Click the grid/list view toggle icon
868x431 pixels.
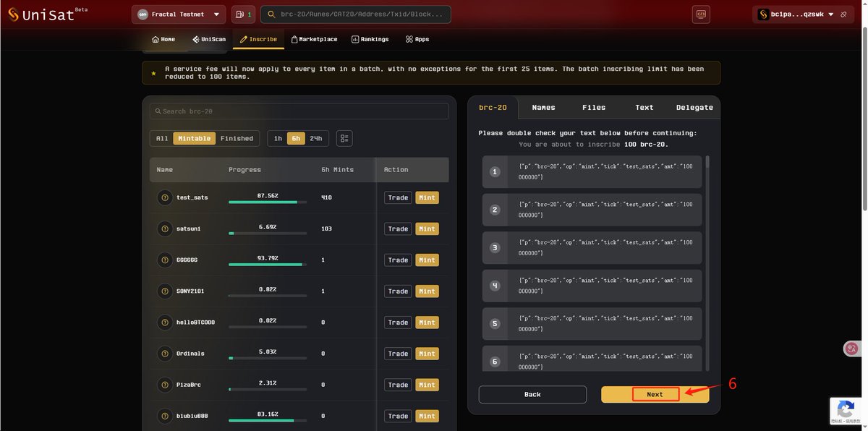coord(344,138)
